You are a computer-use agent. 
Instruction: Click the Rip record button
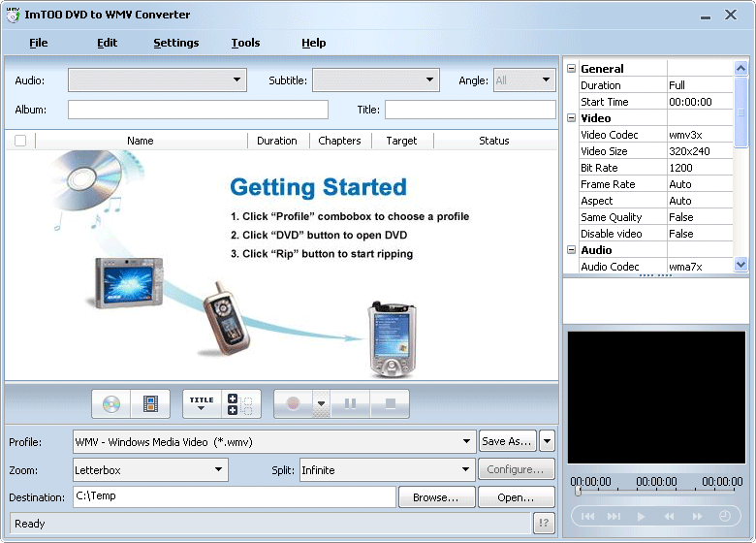pyautogui.click(x=293, y=403)
